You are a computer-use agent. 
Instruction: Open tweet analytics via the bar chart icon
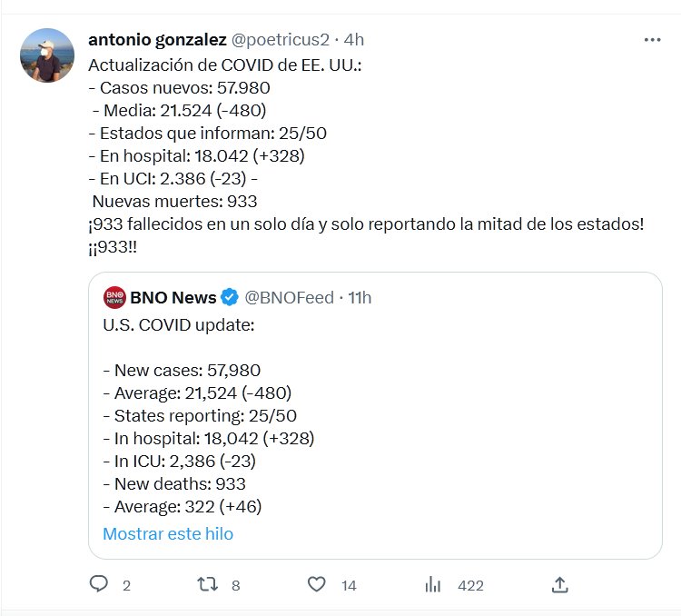(433, 584)
